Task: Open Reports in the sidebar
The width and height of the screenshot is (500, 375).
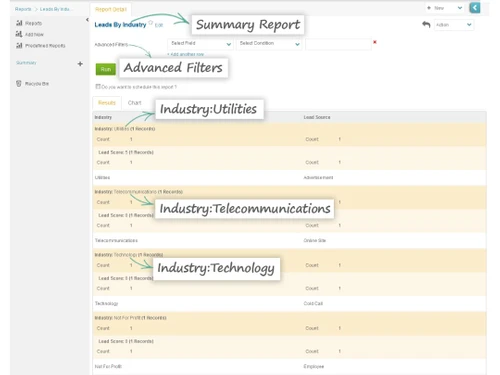Action: click(33, 23)
